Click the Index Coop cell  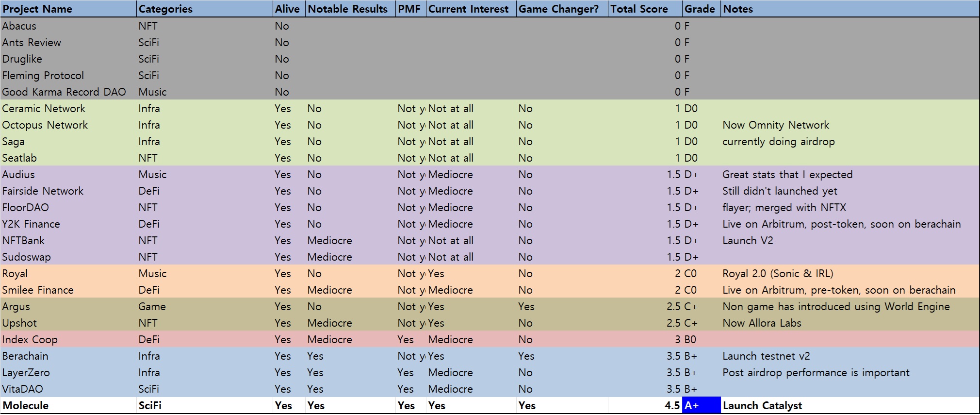point(68,340)
